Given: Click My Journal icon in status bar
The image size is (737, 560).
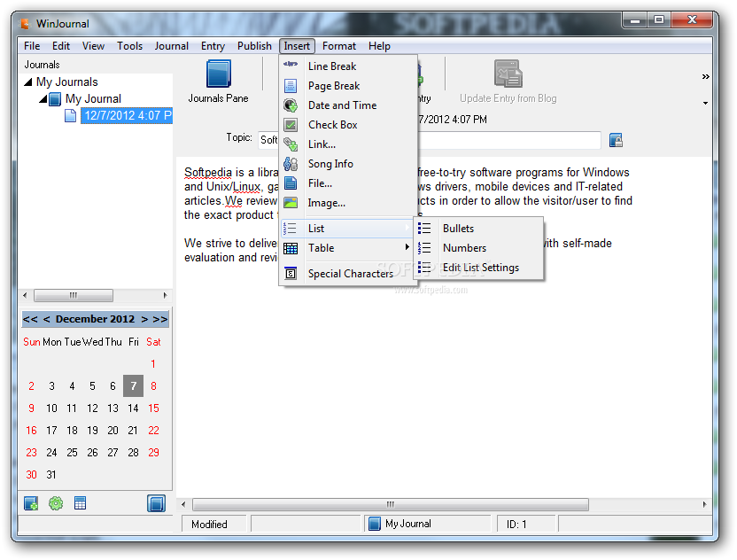Looking at the screenshot, I should [x=374, y=524].
